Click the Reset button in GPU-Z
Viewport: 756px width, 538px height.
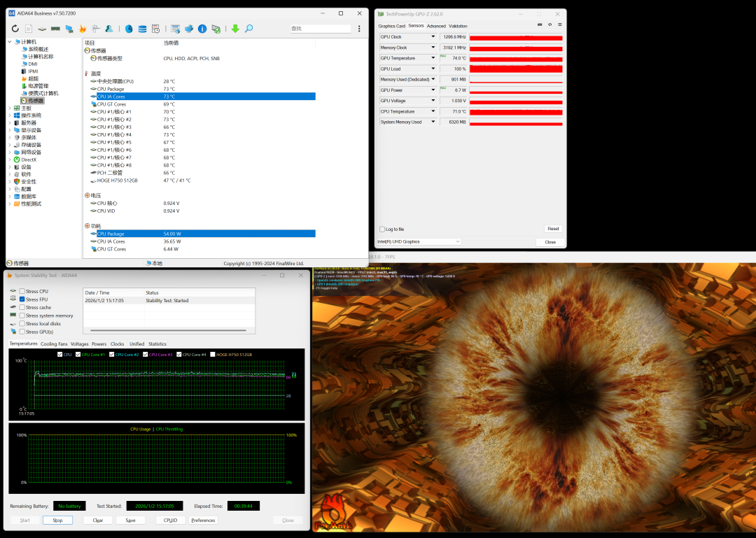(553, 229)
